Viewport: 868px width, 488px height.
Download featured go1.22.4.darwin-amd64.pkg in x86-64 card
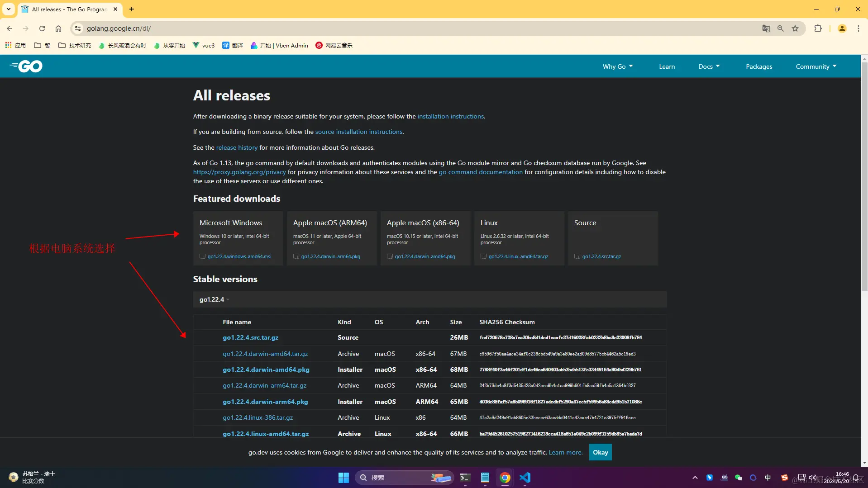(424, 256)
